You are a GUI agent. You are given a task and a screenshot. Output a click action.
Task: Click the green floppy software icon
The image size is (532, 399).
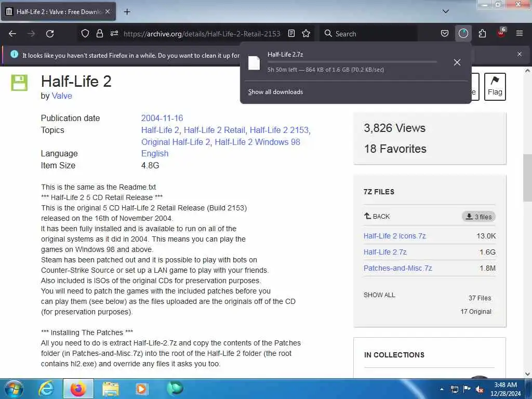(x=19, y=83)
